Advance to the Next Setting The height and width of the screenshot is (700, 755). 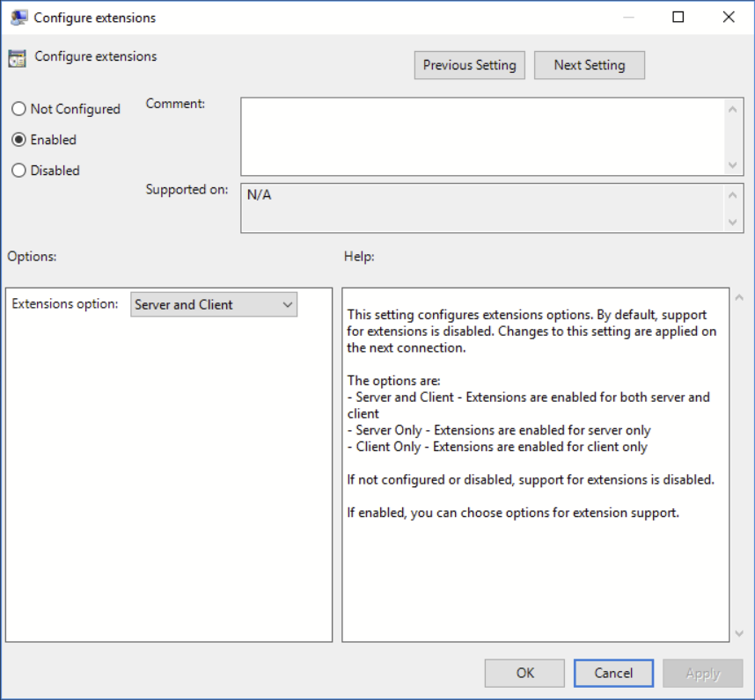(x=589, y=64)
